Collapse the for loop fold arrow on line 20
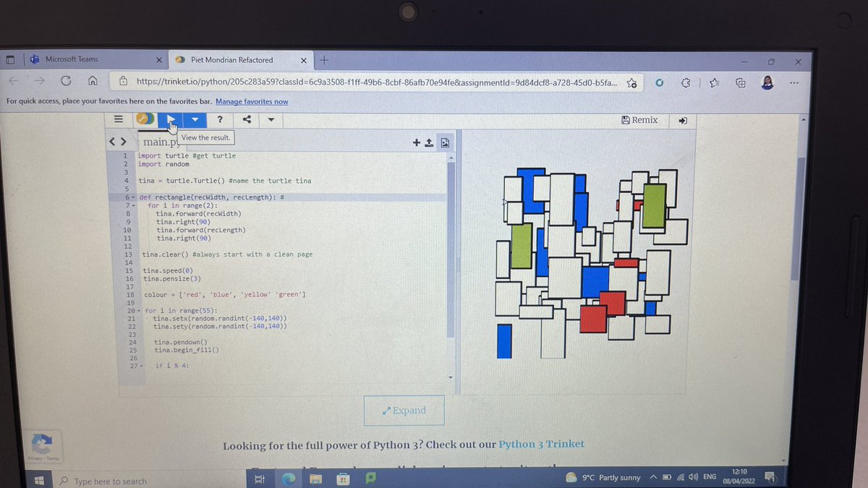This screenshot has height=488, width=868. (x=140, y=311)
